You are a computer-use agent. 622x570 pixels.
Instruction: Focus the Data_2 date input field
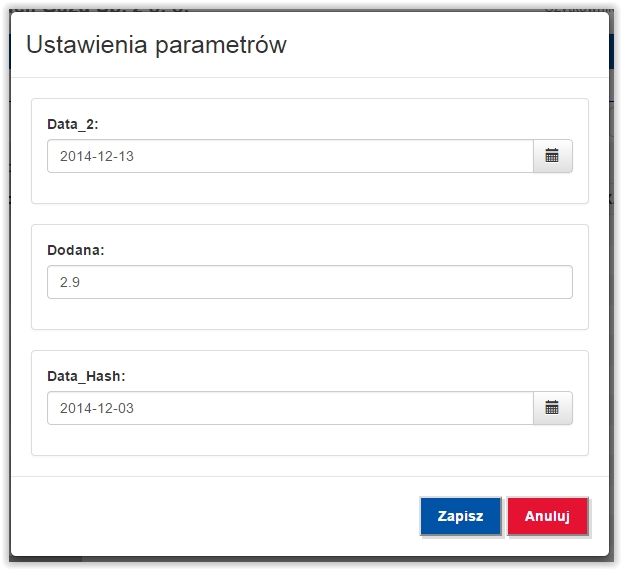click(290, 156)
